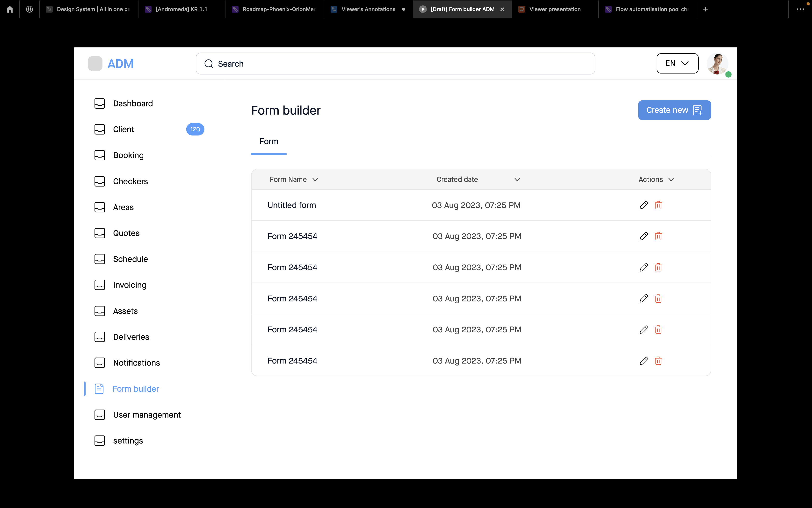This screenshot has width=812, height=508.
Task: Open Notifications in the sidebar
Action: (136, 363)
